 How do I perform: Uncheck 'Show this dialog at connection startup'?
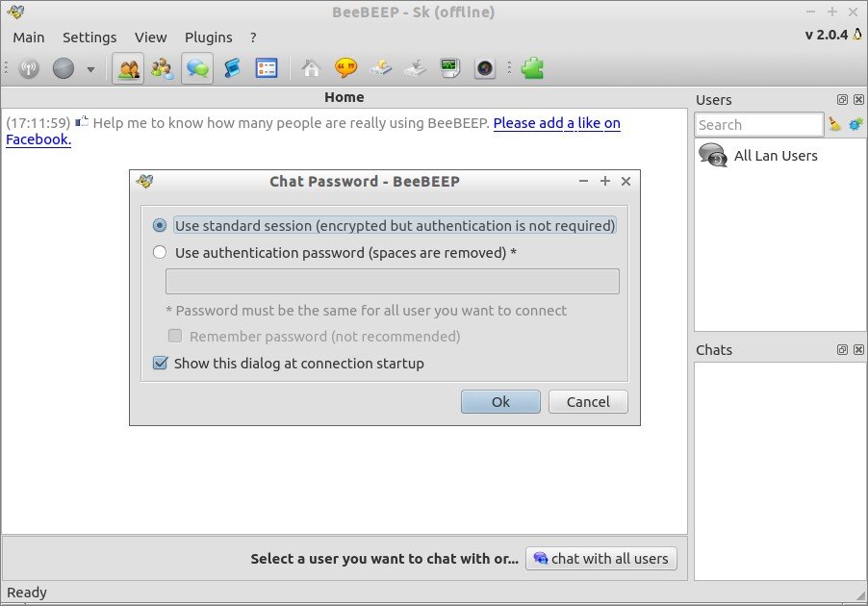click(x=160, y=363)
